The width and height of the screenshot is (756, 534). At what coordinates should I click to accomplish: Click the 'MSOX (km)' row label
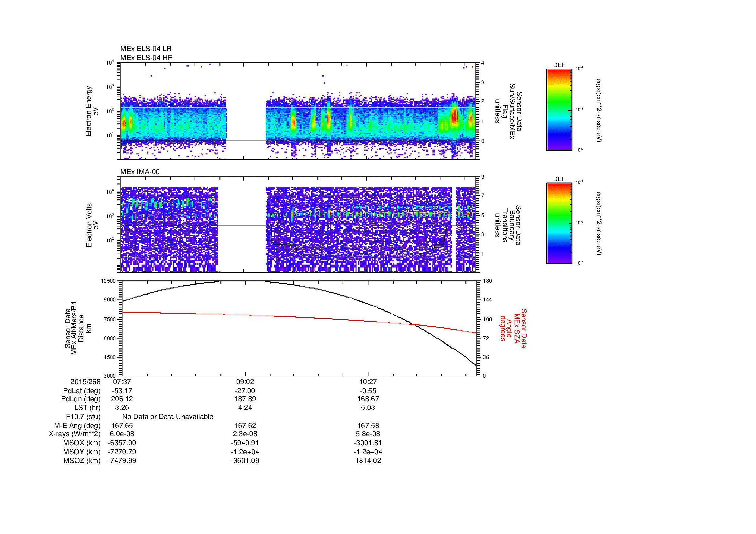pyautogui.click(x=82, y=443)
